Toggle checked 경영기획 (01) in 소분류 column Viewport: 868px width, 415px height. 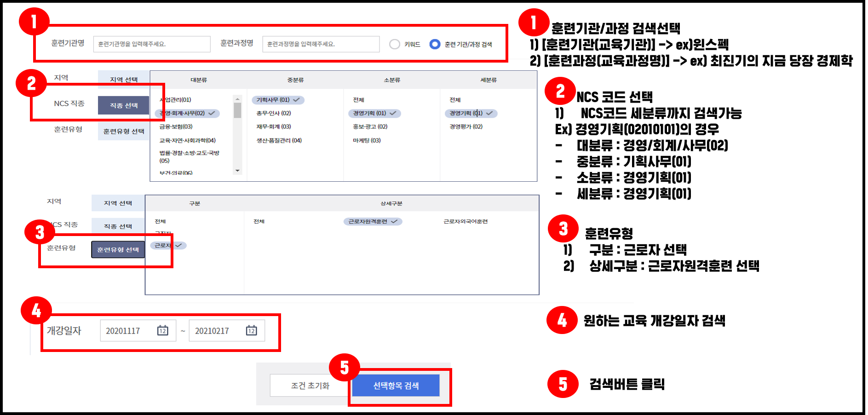(x=374, y=113)
